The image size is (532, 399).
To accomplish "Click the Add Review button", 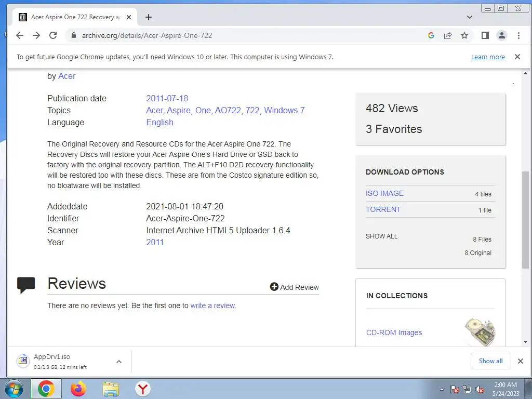I will 295,287.
